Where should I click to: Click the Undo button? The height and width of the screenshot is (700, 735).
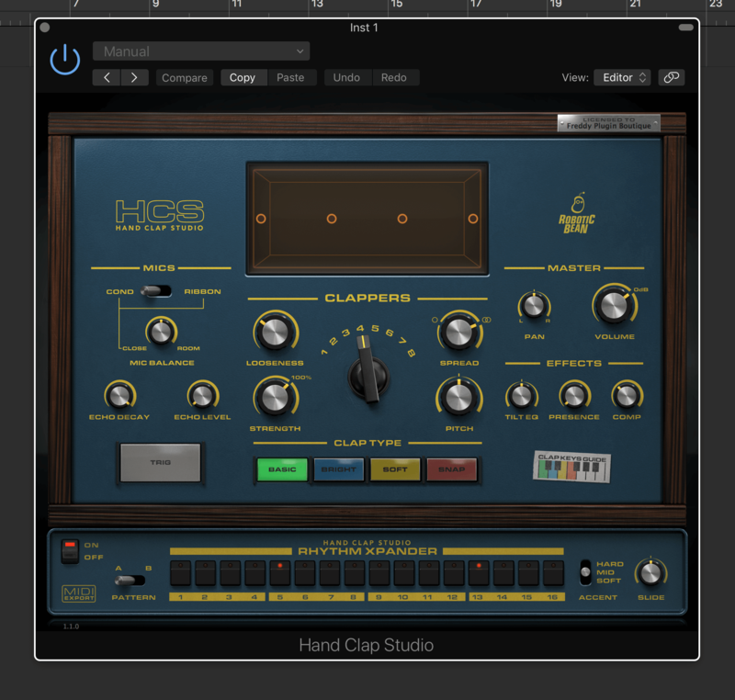coord(347,77)
